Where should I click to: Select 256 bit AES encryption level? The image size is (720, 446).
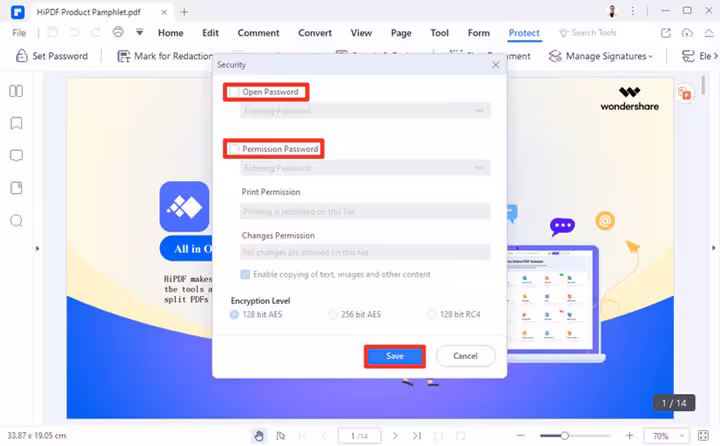click(333, 315)
